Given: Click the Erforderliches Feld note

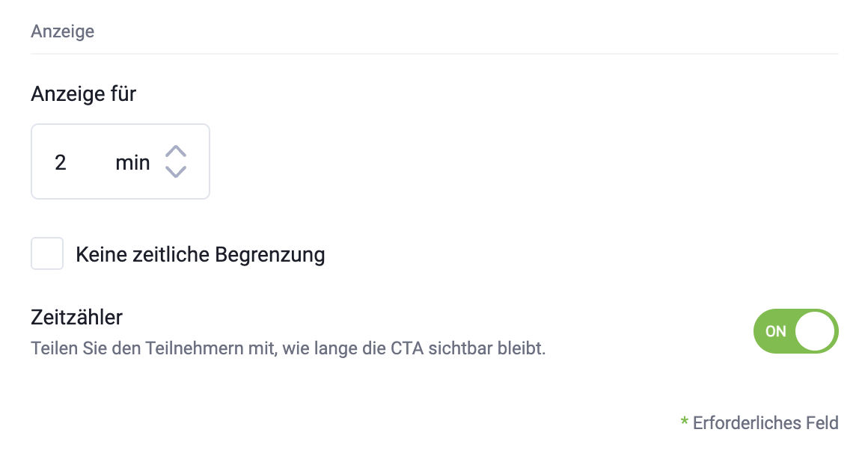Looking at the screenshot, I should pyautogui.click(x=765, y=423).
